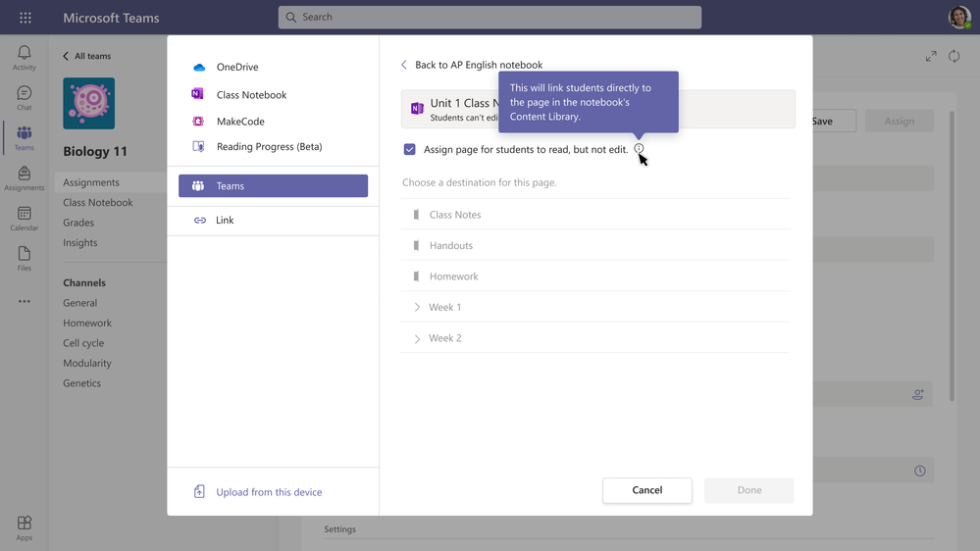The width and height of the screenshot is (980, 551).
Task: Select Teams as attachment source
Action: click(x=273, y=186)
